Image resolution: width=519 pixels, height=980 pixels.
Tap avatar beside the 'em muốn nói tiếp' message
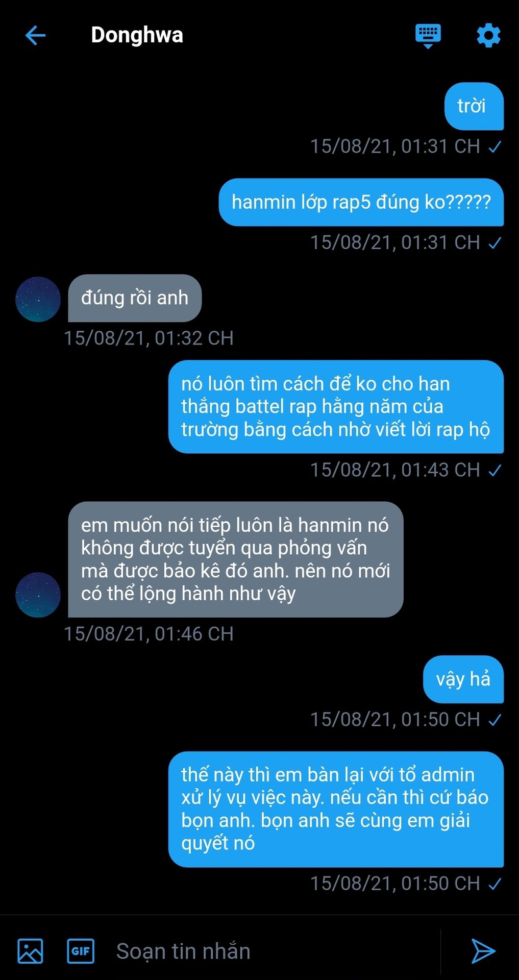(x=38, y=595)
